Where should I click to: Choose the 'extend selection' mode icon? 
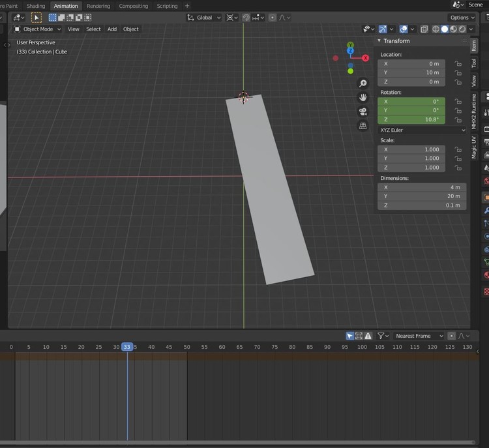pos(61,18)
